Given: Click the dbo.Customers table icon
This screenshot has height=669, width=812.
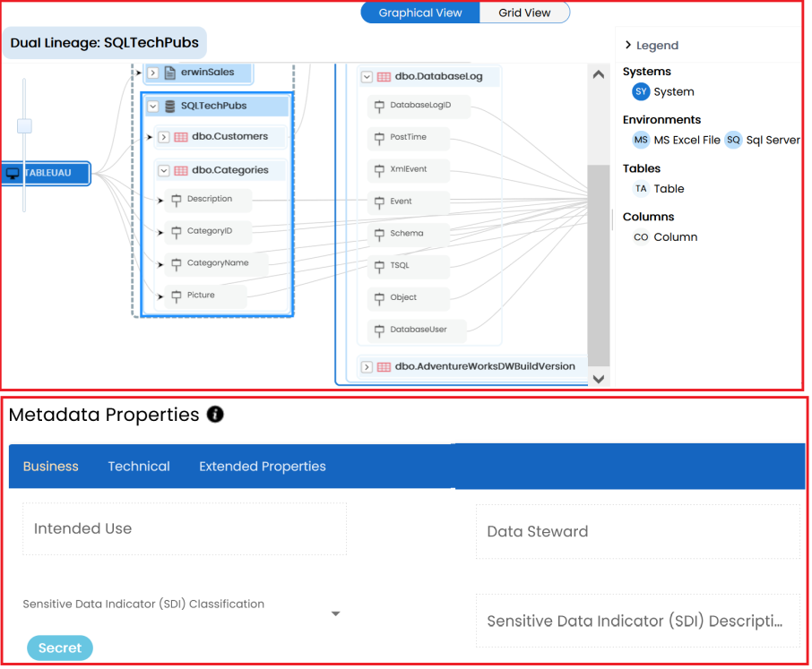Looking at the screenshot, I should point(181,137).
